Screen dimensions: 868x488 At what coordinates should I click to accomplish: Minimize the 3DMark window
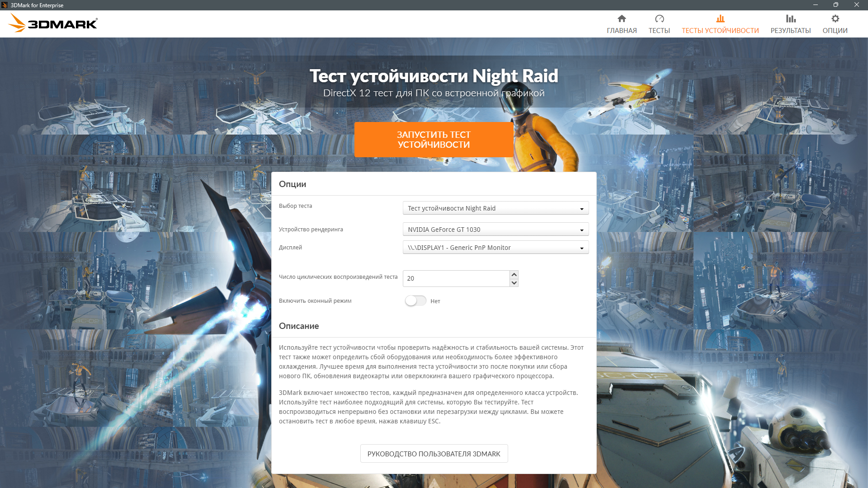816,5
